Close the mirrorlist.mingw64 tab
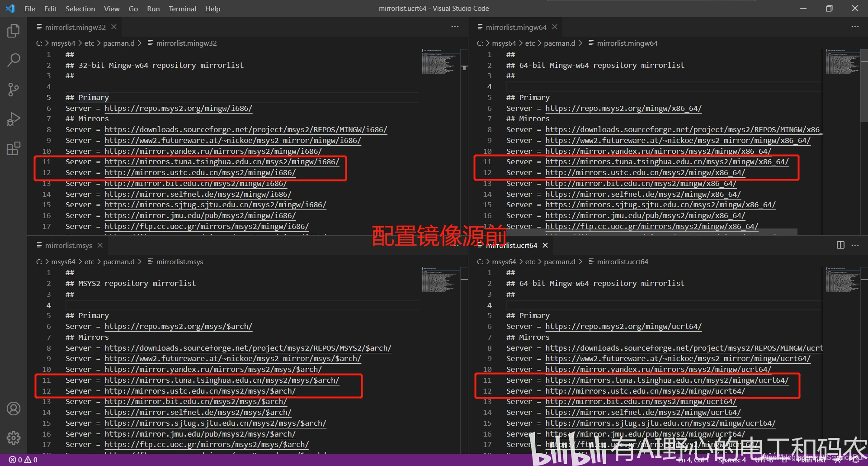The image size is (868, 466). point(555,27)
